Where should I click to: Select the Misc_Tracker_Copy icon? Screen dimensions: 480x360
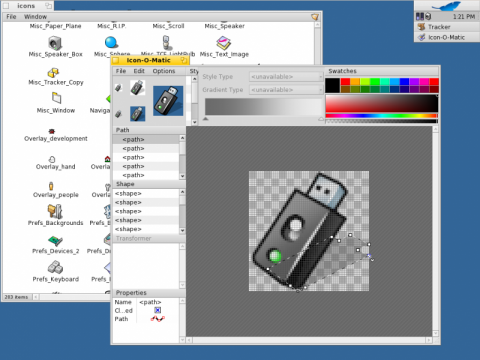[53, 72]
